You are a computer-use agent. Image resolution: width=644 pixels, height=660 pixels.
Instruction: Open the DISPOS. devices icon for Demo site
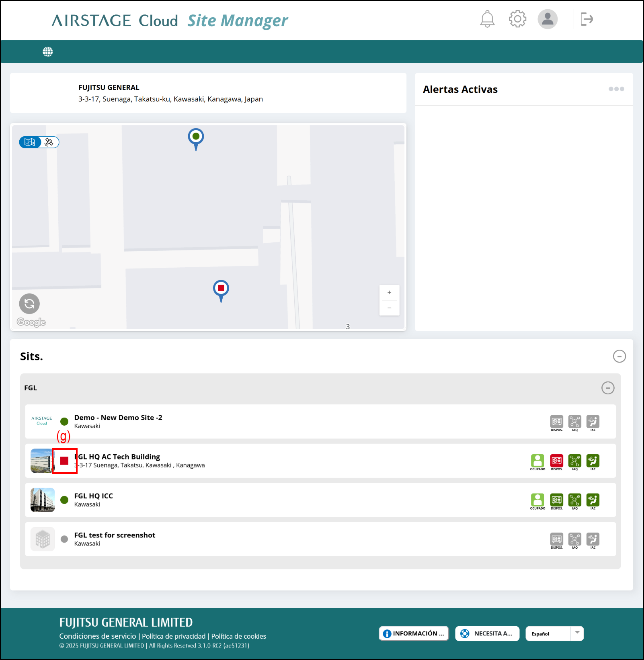(x=556, y=422)
